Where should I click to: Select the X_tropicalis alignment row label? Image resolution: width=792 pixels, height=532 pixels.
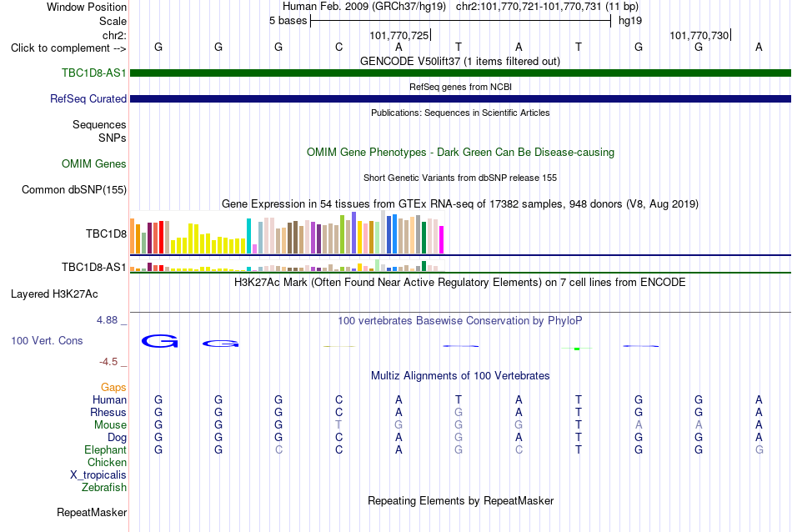click(98, 475)
